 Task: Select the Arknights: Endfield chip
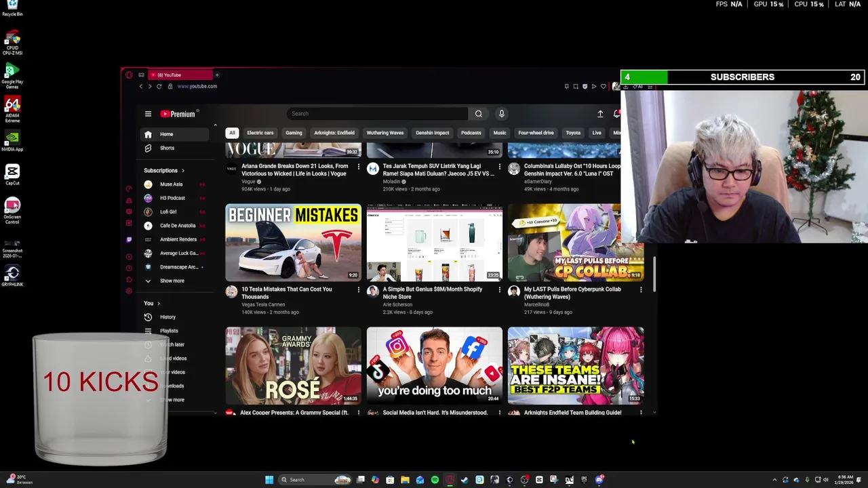(x=334, y=133)
